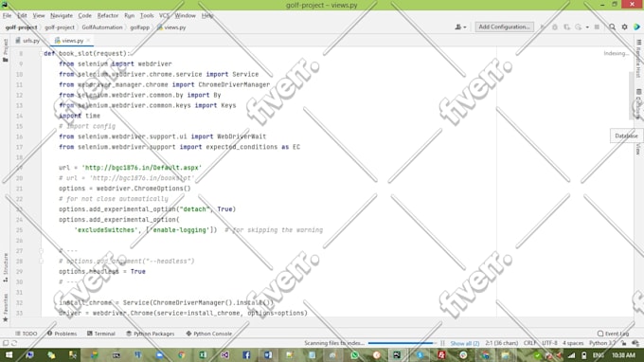Viewport: 644px width, 362px height.
Task: Open the Favorites tool window star
Action: pos(6,307)
